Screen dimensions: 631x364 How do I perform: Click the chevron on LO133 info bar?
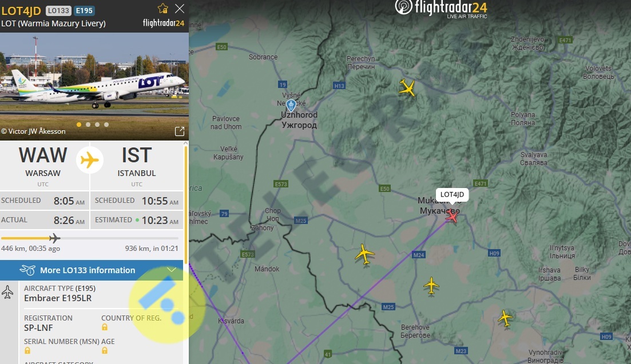[x=172, y=270]
